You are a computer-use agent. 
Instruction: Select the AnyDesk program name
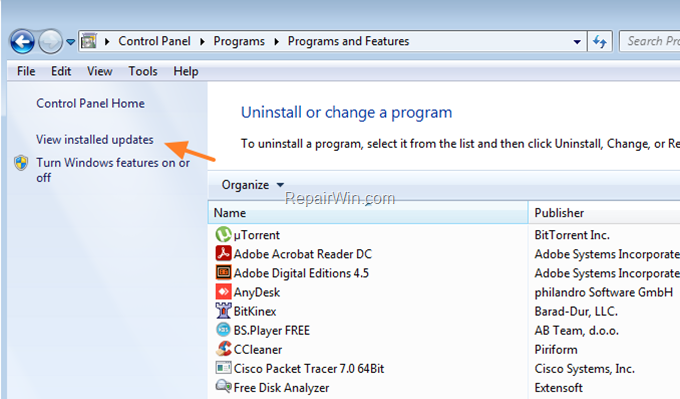[257, 293]
